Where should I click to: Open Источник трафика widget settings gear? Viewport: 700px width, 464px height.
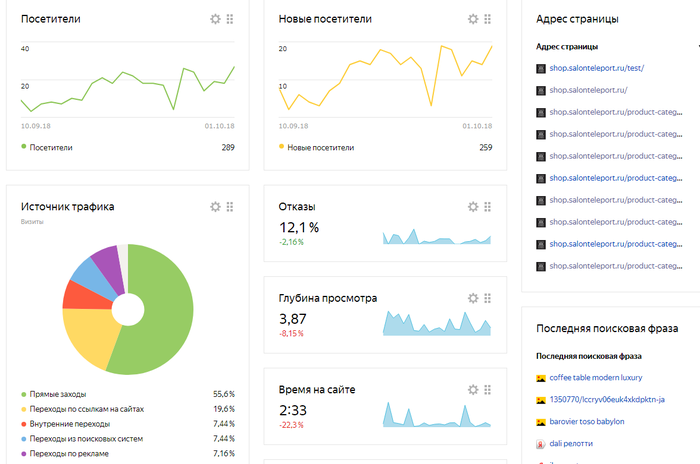[215, 207]
